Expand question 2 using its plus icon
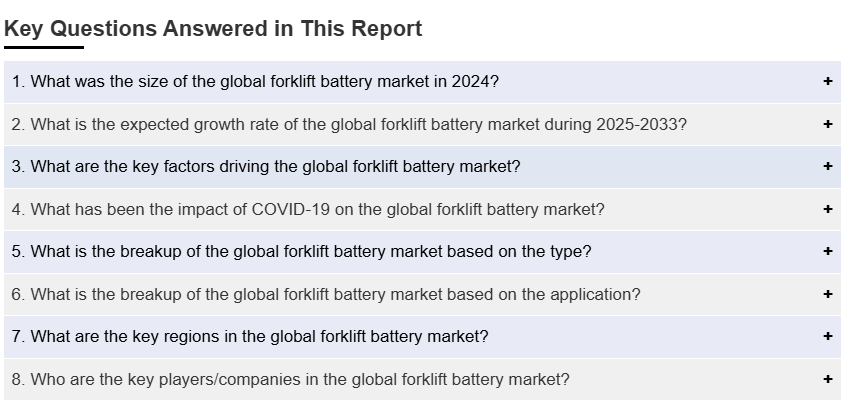The image size is (847, 410). tap(827, 125)
